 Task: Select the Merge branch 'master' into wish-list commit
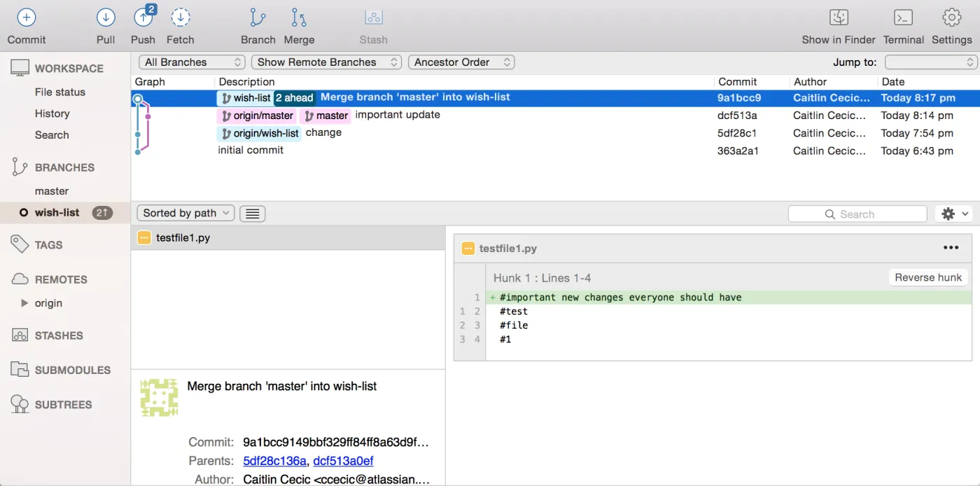tap(555, 98)
